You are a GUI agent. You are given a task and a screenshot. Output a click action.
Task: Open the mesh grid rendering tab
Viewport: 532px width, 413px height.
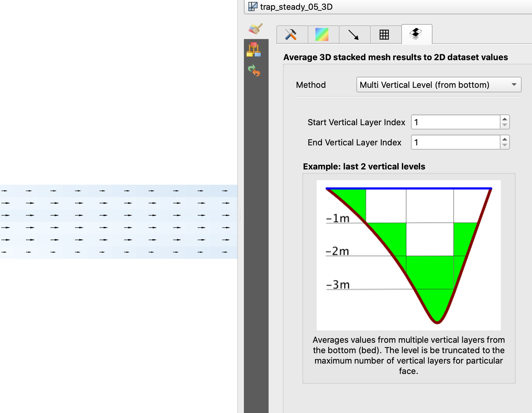(384, 34)
